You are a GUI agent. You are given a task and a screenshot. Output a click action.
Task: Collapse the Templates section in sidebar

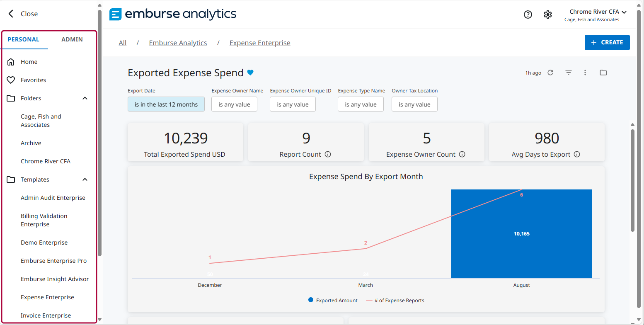pos(85,179)
